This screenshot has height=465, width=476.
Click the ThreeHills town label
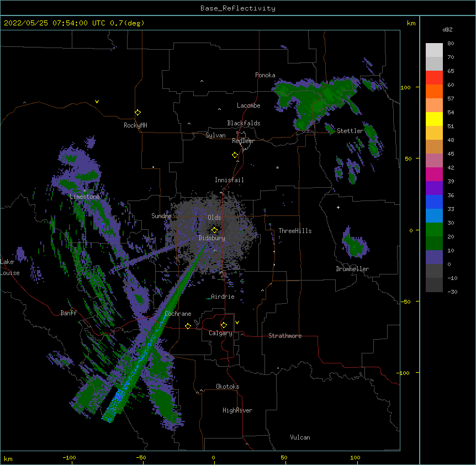(295, 231)
